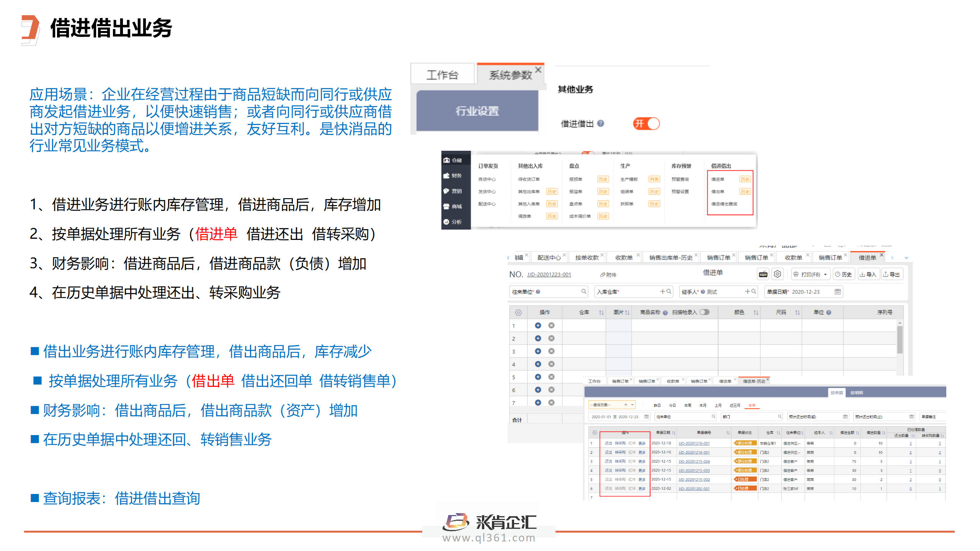This screenshot has height=551, width=980.
Task: Click the 入库仓库 input field
Action: pyautogui.click(x=634, y=292)
